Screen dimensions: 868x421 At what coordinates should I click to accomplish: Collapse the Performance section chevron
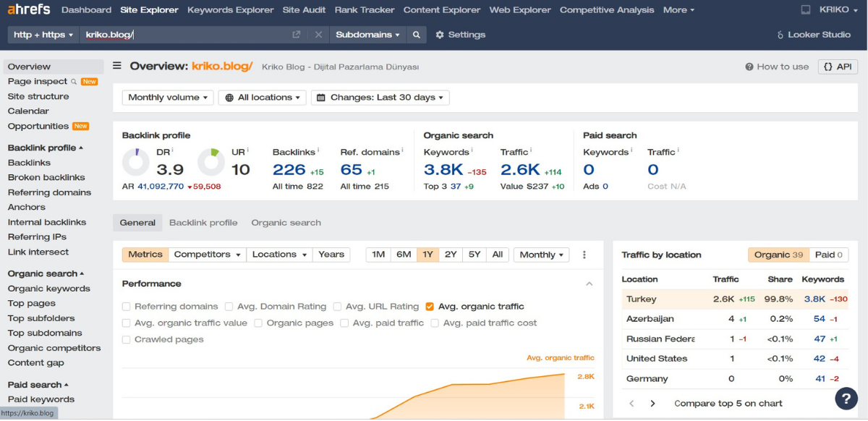pyautogui.click(x=589, y=284)
